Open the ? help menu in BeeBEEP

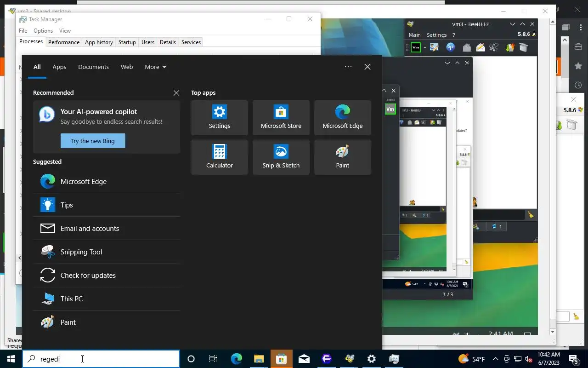tap(454, 35)
